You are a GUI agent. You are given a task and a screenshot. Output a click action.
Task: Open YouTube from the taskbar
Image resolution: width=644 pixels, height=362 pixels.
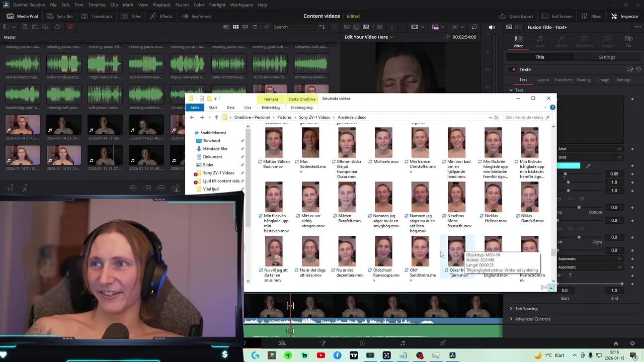(x=321, y=355)
